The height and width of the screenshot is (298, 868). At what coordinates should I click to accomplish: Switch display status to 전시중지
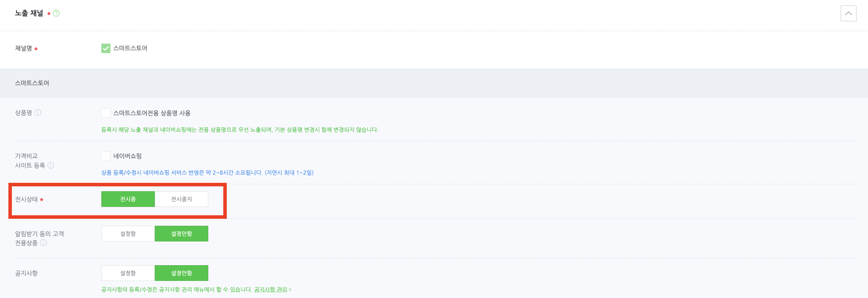coord(181,199)
